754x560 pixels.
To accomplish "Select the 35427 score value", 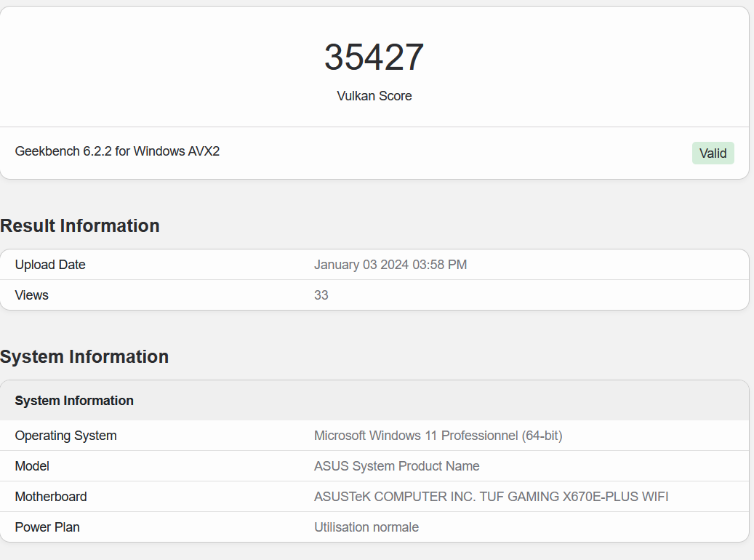I will (x=374, y=57).
